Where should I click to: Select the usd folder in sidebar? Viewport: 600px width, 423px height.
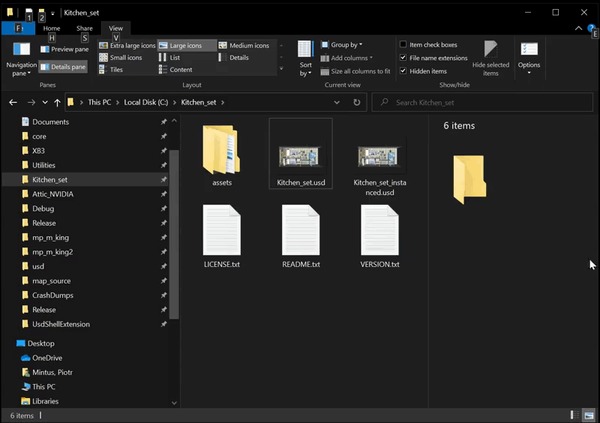38,266
